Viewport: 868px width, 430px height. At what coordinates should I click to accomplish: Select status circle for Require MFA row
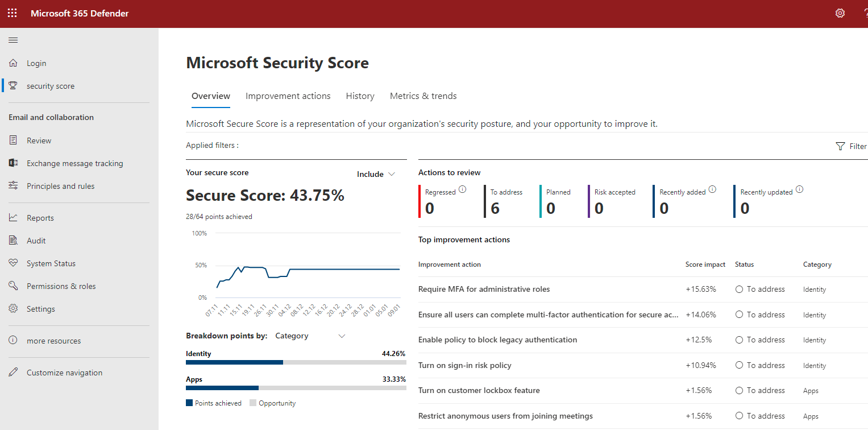click(x=739, y=289)
